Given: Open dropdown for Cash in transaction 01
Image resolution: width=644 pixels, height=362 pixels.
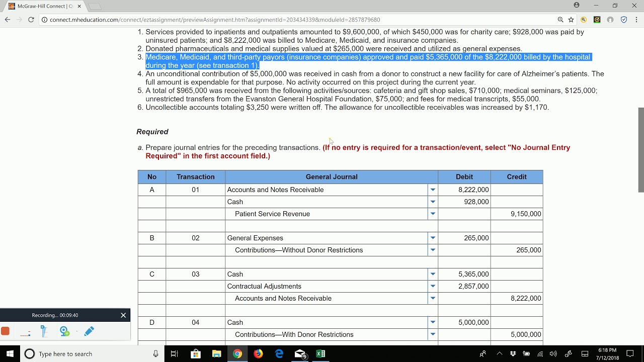Looking at the screenshot, I should click(433, 202).
